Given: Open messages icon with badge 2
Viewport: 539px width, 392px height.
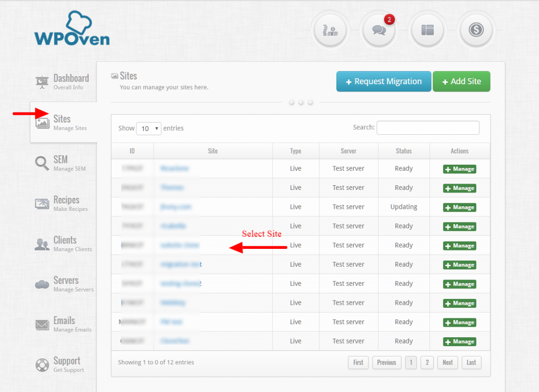Looking at the screenshot, I should [x=379, y=30].
